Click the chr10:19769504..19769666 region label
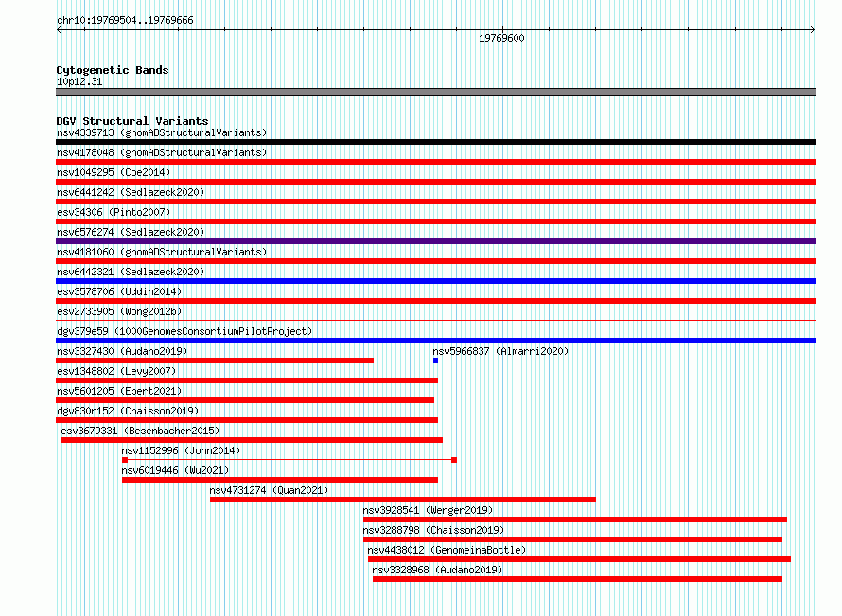Screen dimensions: 842x616 click(x=125, y=21)
